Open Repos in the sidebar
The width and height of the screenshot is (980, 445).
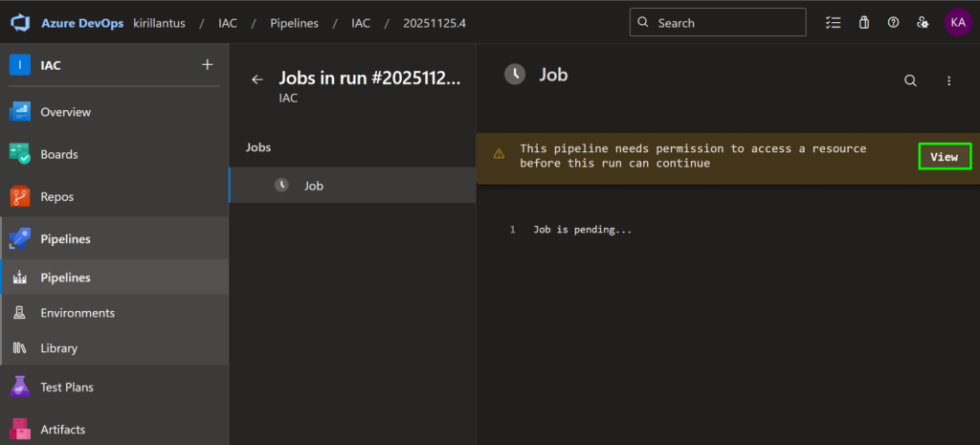[56, 196]
